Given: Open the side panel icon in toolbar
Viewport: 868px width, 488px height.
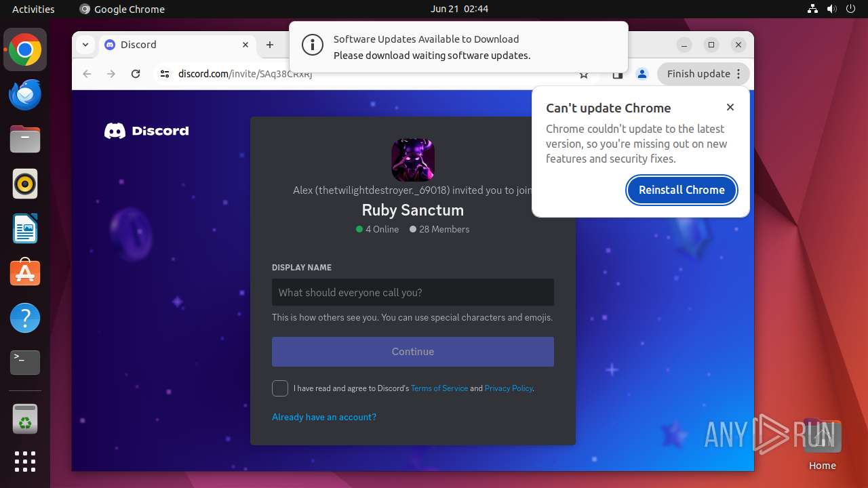Looking at the screenshot, I should click(618, 74).
